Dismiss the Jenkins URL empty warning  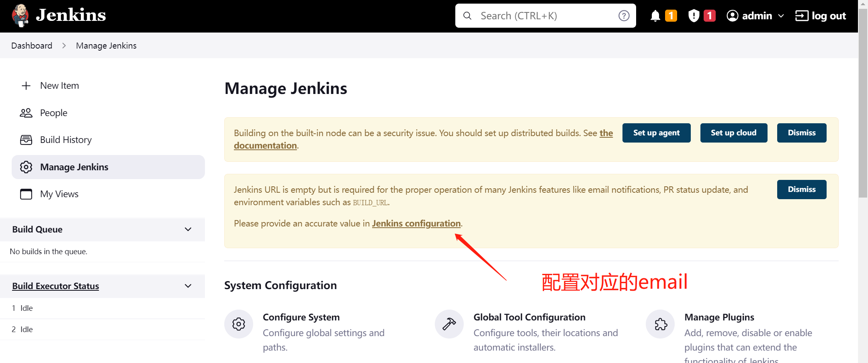tap(802, 190)
